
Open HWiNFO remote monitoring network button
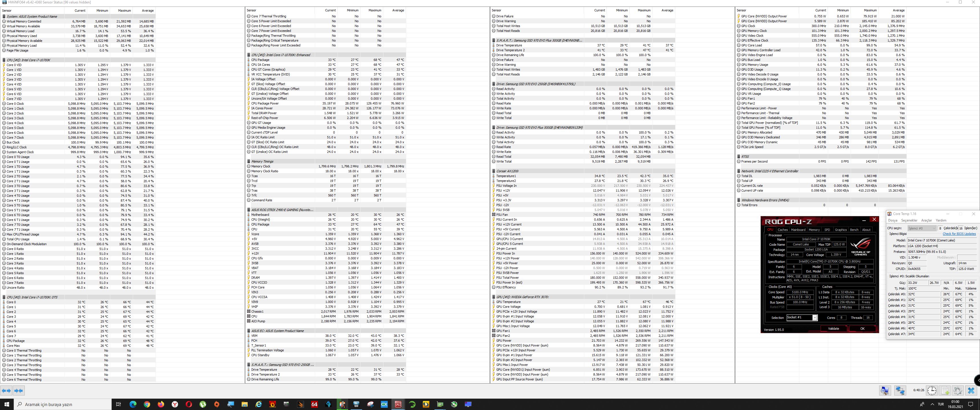tap(900, 391)
